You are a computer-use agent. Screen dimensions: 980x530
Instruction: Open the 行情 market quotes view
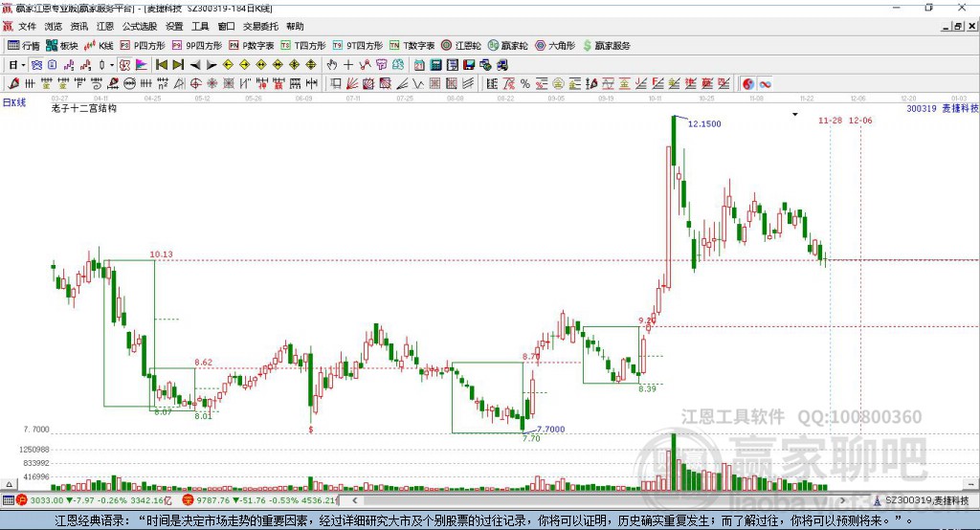[23, 46]
